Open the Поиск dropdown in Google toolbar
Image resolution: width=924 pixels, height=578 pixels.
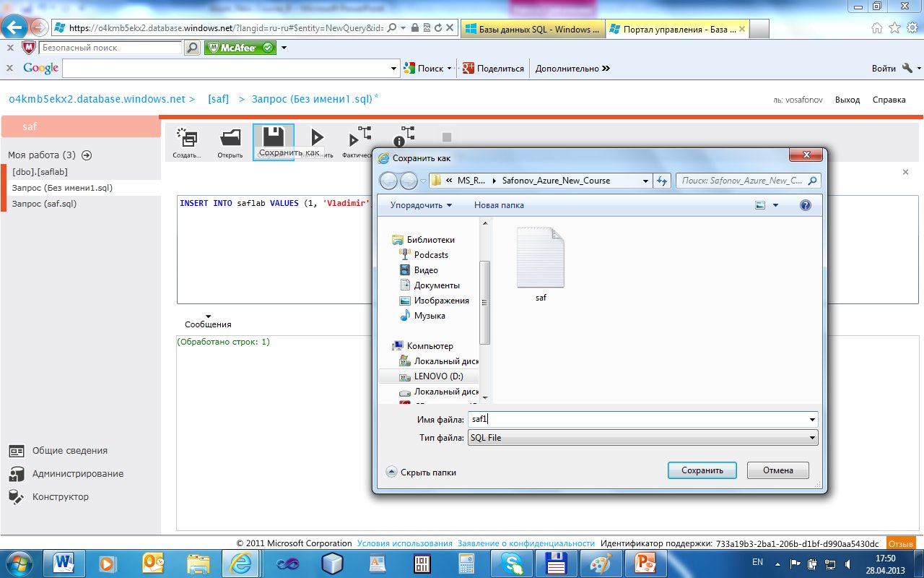tap(449, 69)
